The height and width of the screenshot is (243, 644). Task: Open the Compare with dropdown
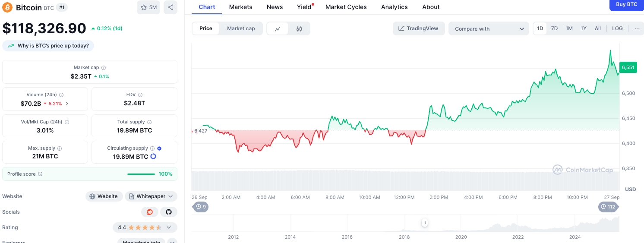point(489,29)
